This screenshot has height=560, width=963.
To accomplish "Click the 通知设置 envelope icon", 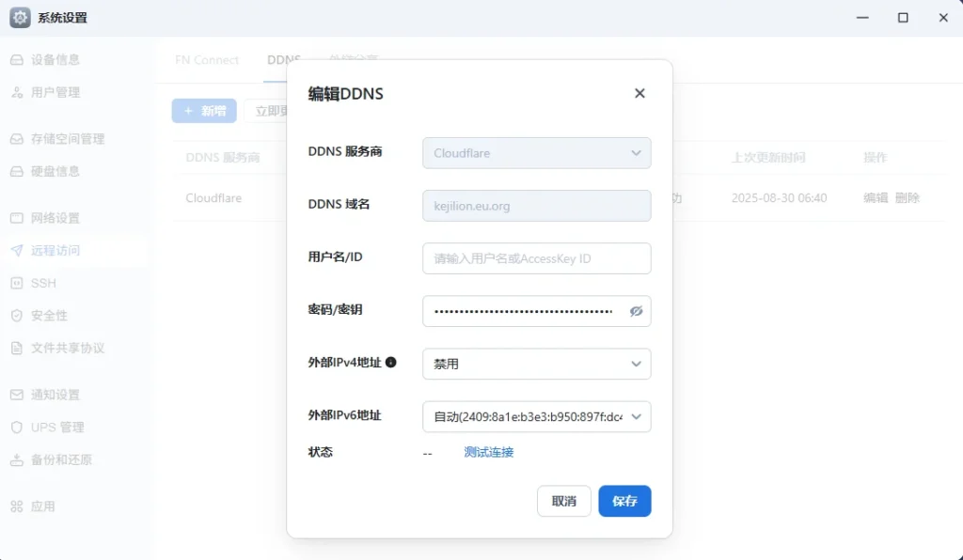I will 17,395.
